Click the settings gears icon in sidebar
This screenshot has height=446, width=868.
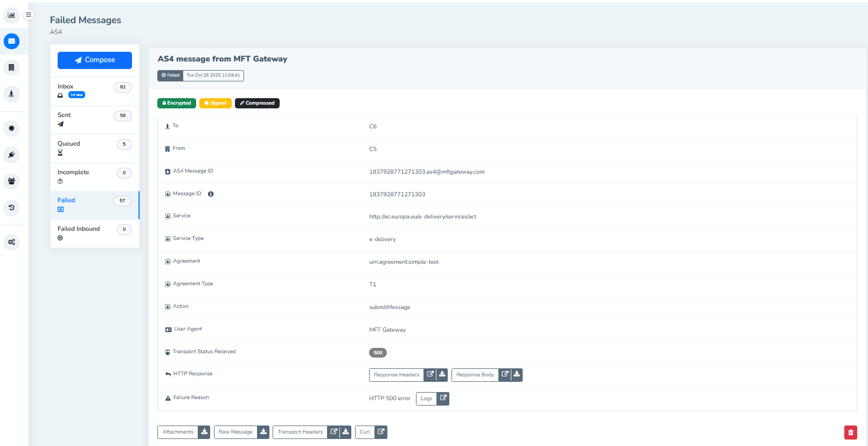(11, 242)
